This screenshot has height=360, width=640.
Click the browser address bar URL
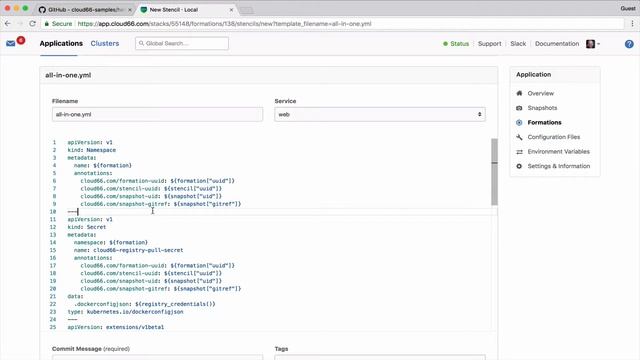224,24
